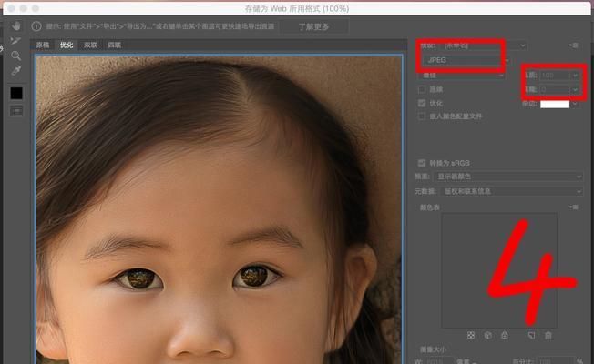Open the JPEG file format dropdown
This screenshot has height=364, width=594.
click(x=467, y=60)
